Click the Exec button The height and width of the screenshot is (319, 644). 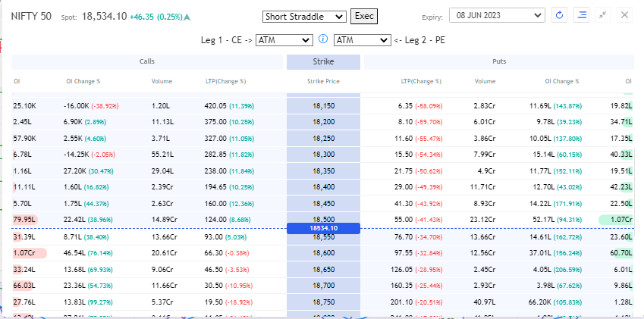[x=364, y=17]
